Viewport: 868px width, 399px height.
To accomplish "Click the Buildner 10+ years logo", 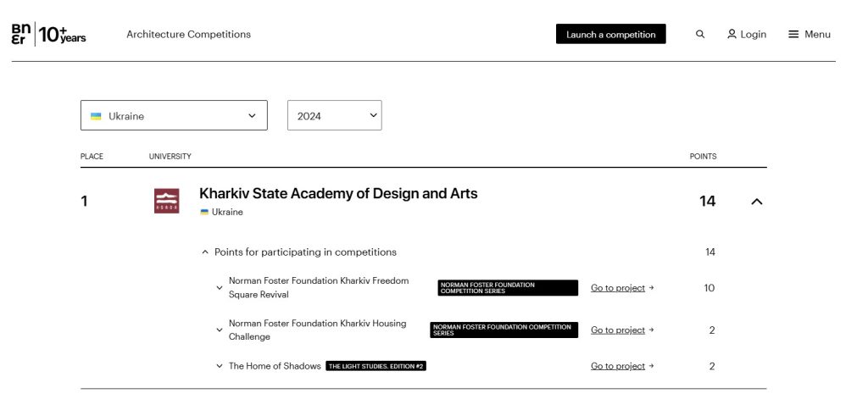I will (x=48, y=35).
